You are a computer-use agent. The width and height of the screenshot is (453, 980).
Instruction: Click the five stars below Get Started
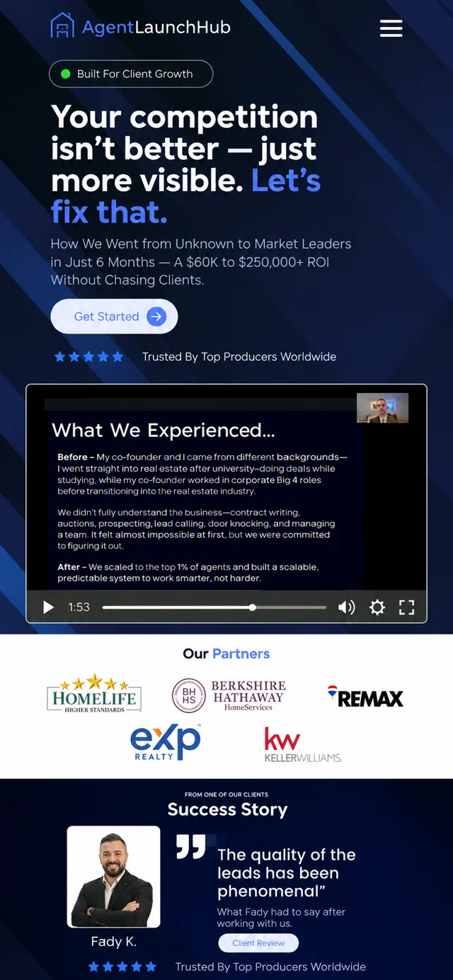tap(88, 357)
